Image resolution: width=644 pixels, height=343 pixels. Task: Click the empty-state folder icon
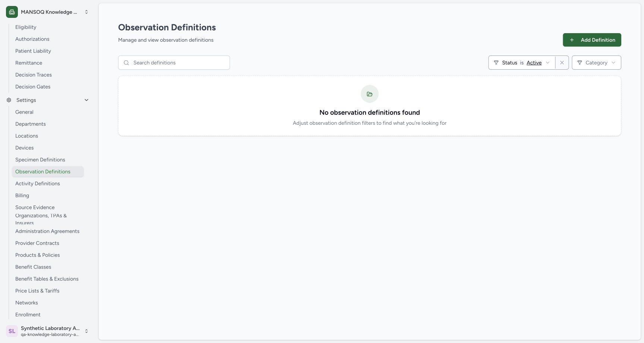click(x=370, y=94)
